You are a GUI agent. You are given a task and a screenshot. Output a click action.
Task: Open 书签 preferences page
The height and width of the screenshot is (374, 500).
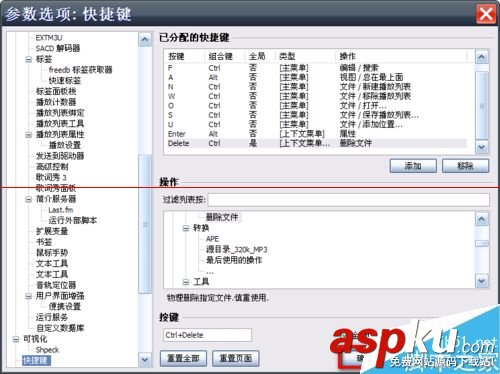(44, 242)
